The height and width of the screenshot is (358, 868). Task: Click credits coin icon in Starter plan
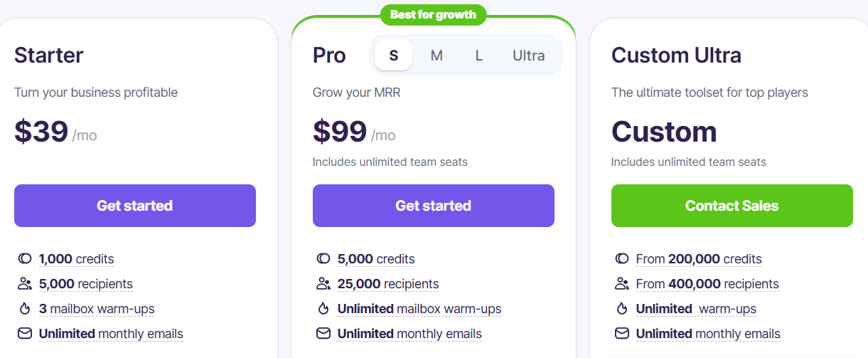(x=25, y=259)
